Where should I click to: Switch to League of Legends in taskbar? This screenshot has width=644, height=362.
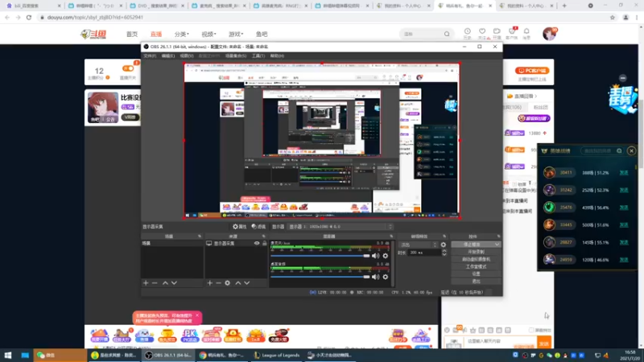(x=277, y=355)
